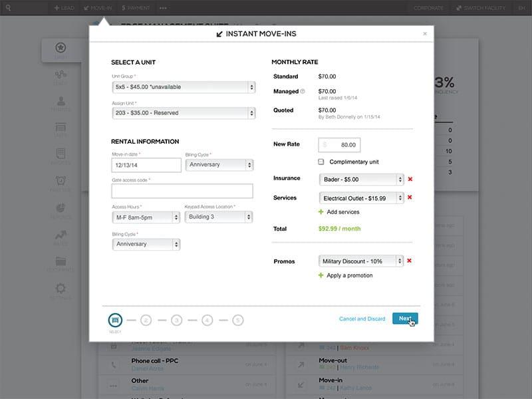
Task: Click the Move-in activity entry
Action: pyautogui.click(x=374, y=384)
